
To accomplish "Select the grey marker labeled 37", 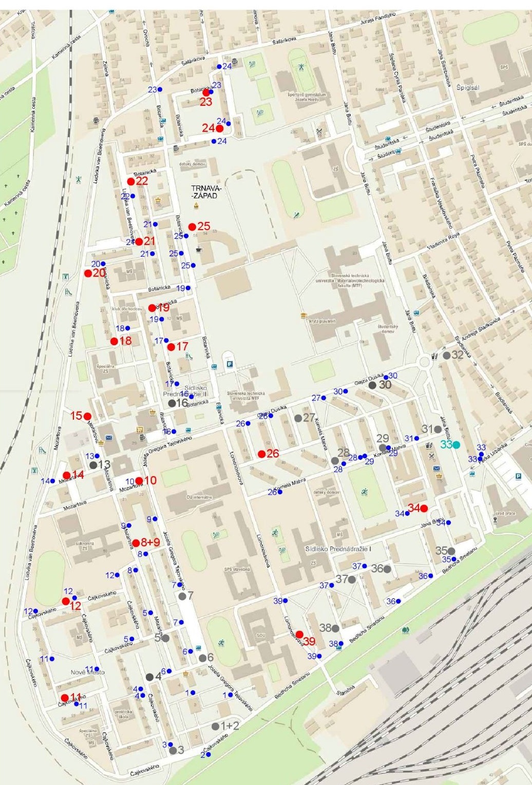I will pyautogui.click(x=352, y=580).
